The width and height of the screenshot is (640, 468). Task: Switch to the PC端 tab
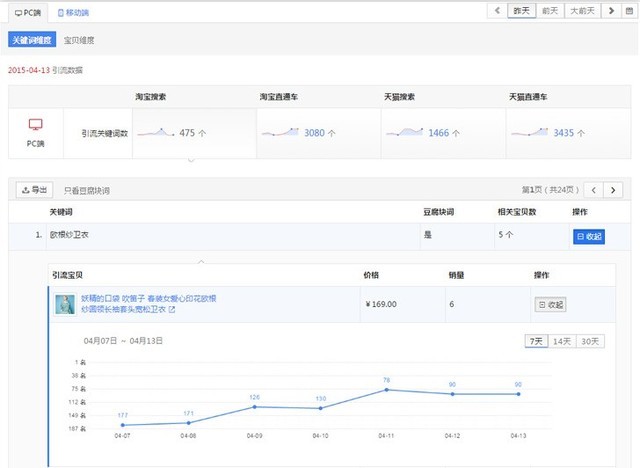(x=28, y=12)
